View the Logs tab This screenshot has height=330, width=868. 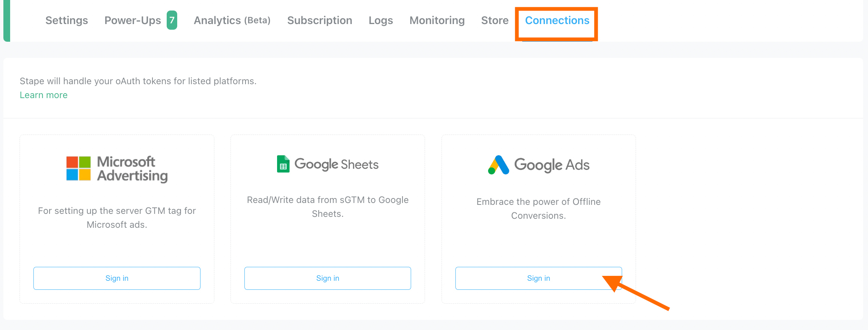pyautogui.click(x=381, y=20)
